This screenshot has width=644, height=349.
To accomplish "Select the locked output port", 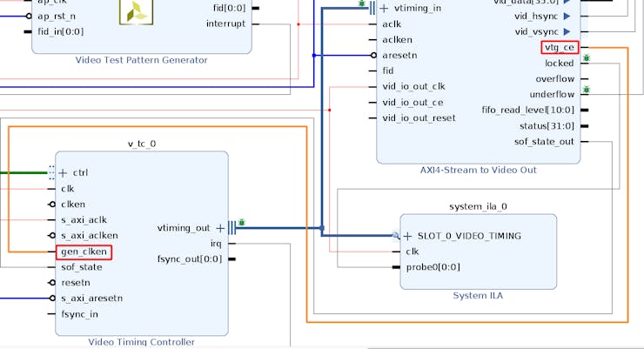I will [x=560, y=64].
